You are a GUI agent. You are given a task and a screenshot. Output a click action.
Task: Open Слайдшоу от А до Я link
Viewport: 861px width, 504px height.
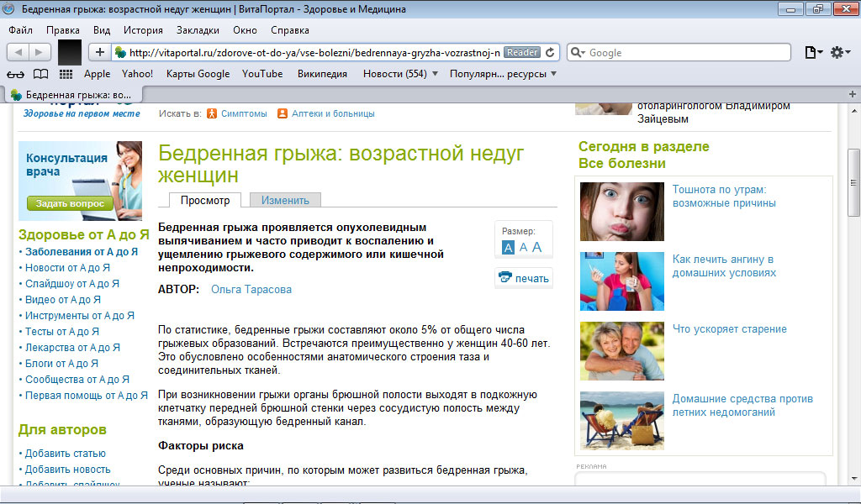(x=72, y=284)
